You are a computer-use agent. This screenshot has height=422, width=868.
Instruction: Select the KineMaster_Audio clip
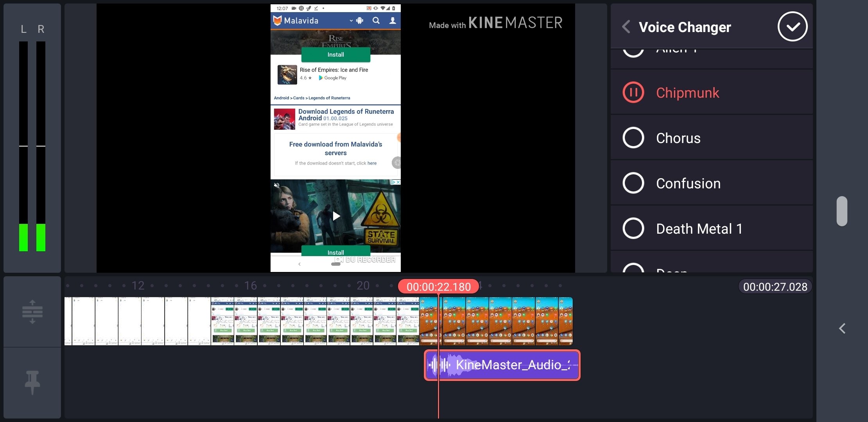tap(501, 365)
